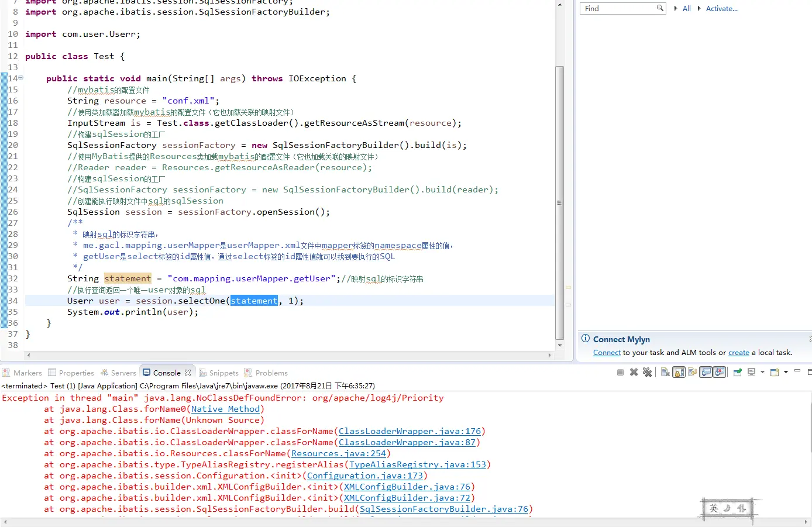Click the import com.user.Userr line
Screen dimensions: 812x527
point(82,34)
